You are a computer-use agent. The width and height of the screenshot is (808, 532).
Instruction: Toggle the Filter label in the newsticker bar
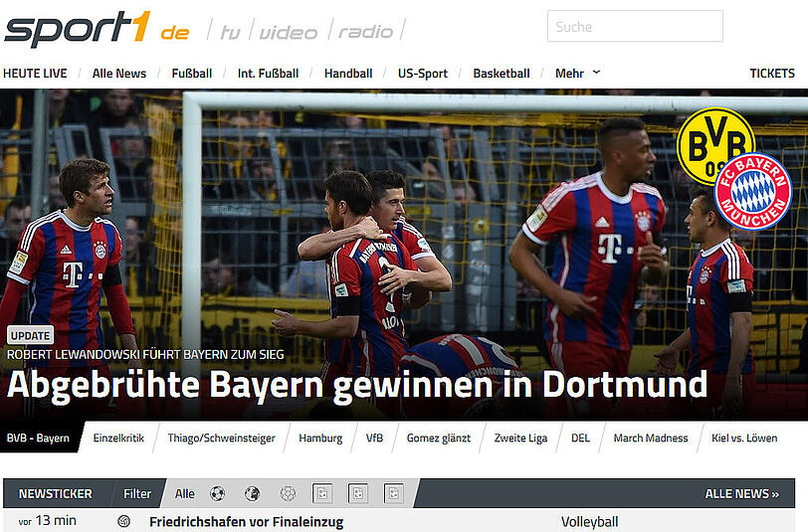pos(137,493)
